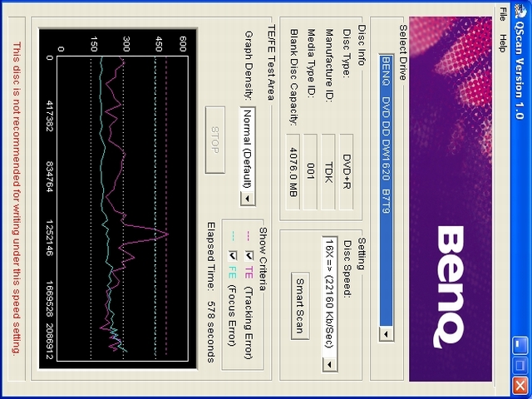Click the 001 media type ID field
Screen dimensions: 532x399
(310, 171)
